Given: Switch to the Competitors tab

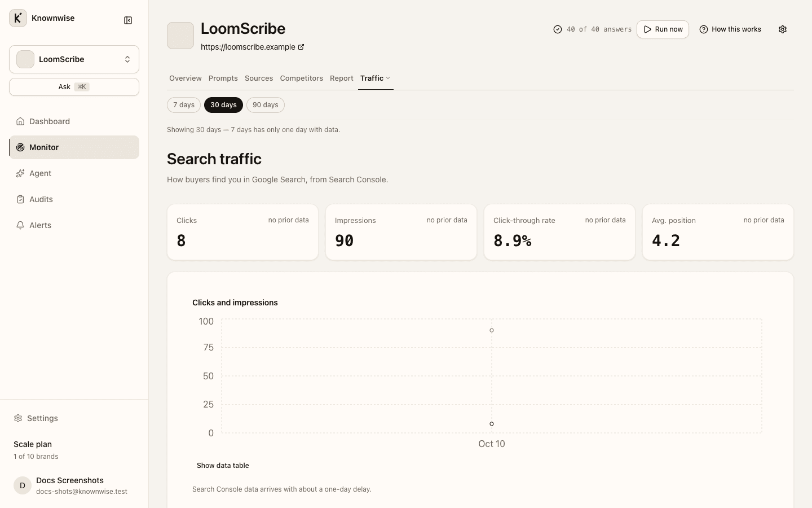Looking at the screenshot, I should click(302, 78).
